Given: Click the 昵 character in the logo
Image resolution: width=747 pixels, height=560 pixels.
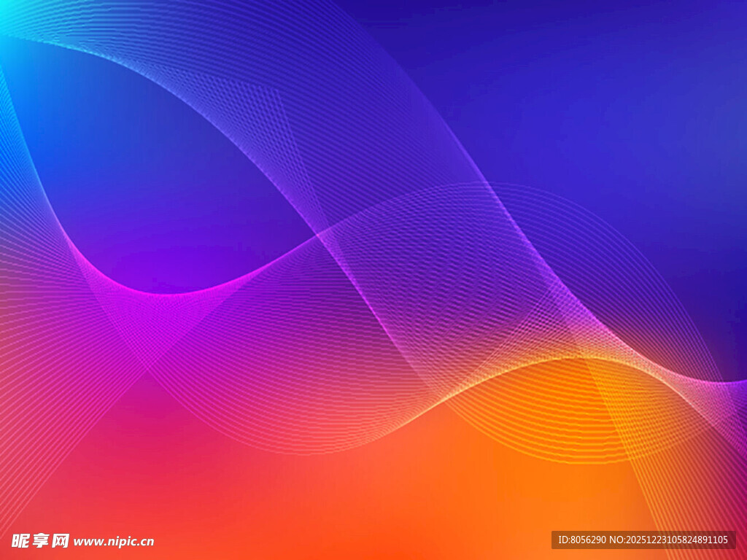Looking at the screenshot, I should (21, 540).
